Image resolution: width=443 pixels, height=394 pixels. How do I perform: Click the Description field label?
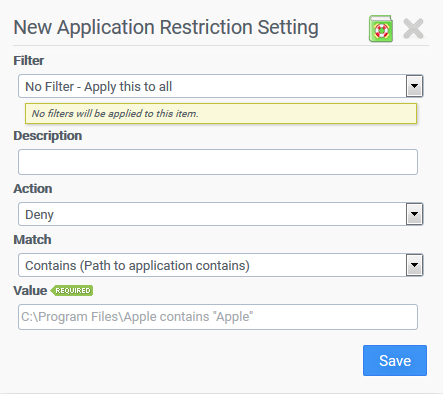tap(48, 136)
